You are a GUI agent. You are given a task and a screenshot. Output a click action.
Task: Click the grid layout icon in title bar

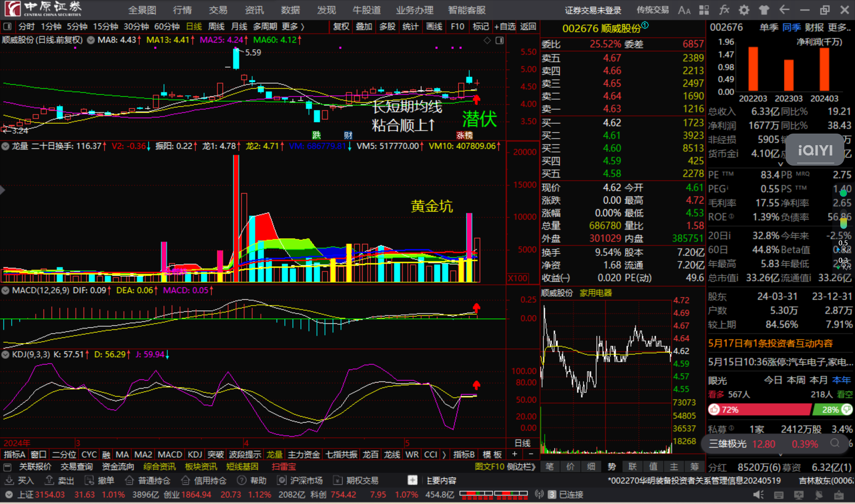(704, 10)
